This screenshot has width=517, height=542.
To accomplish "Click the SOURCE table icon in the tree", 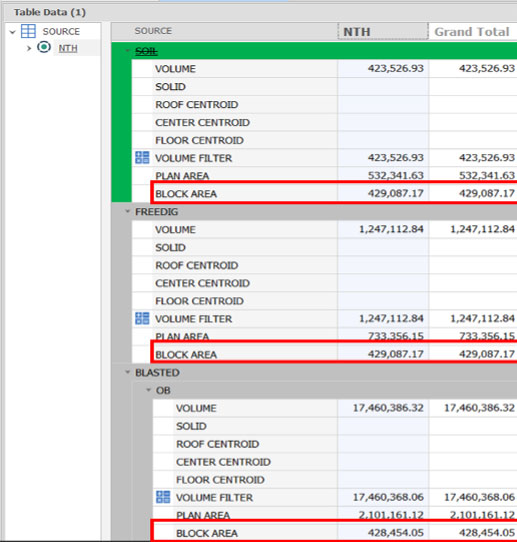I will coord(28,31).
